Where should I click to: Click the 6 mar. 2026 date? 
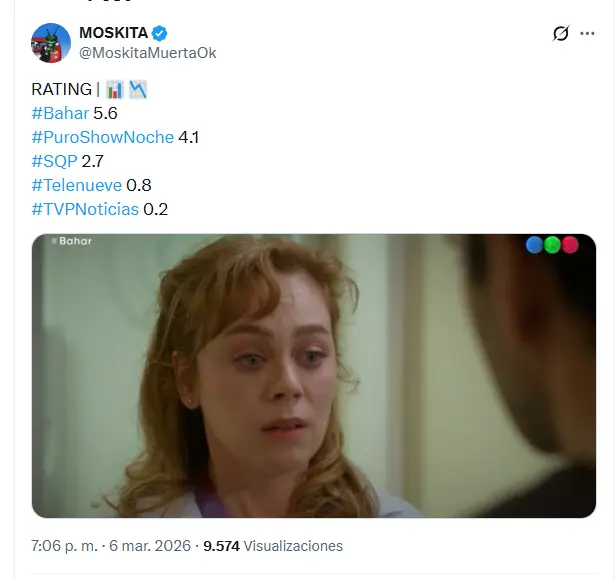(150, 546)
